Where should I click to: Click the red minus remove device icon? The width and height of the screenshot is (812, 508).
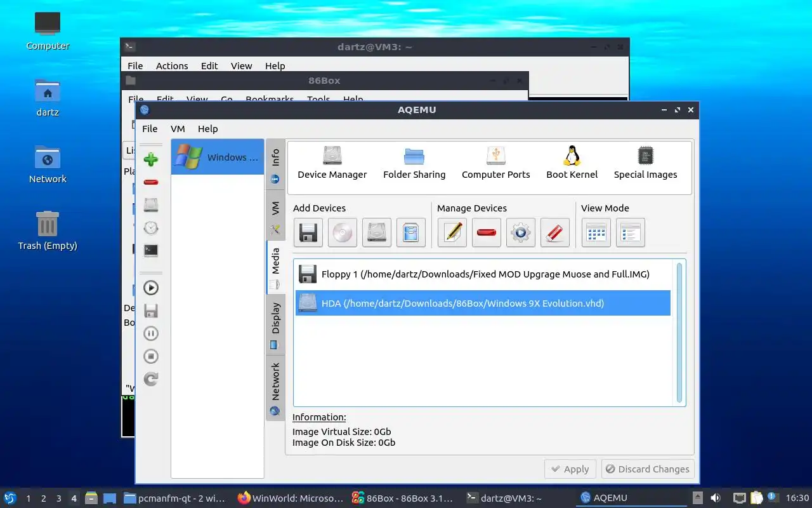click(487, 232)
